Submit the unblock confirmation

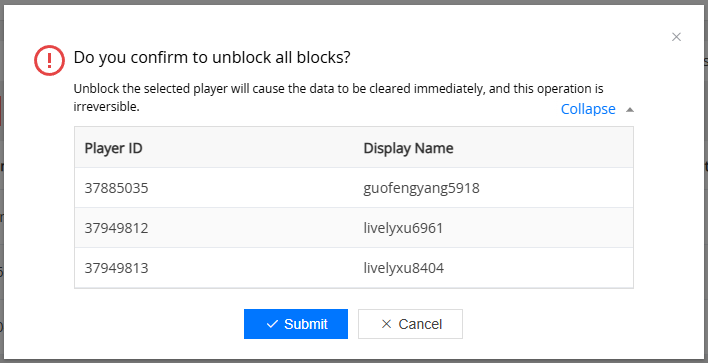tap(296, 324)
